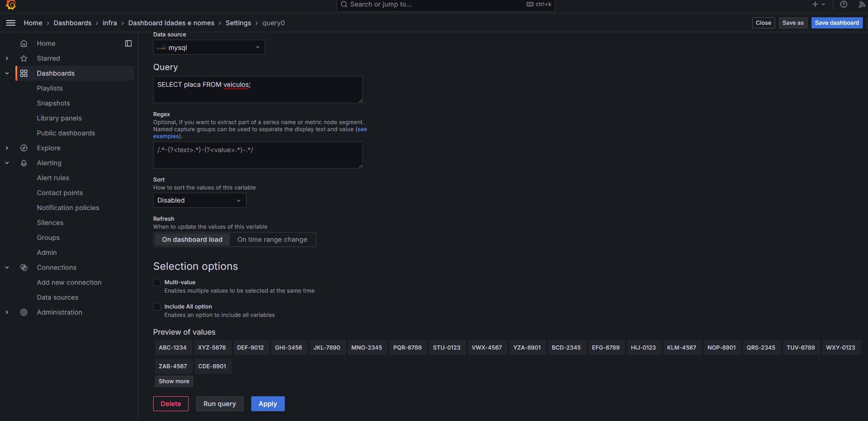
Task: Expand the Starred section chevron
Action: click(x=7, y=58)
